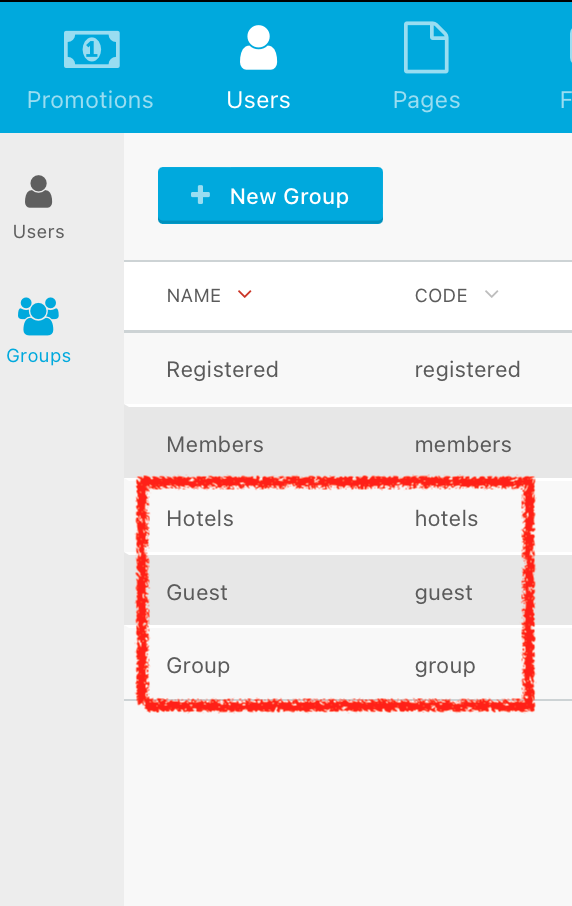Click the hotels code cell
The image size is (572, 906).
click(446, 518)
